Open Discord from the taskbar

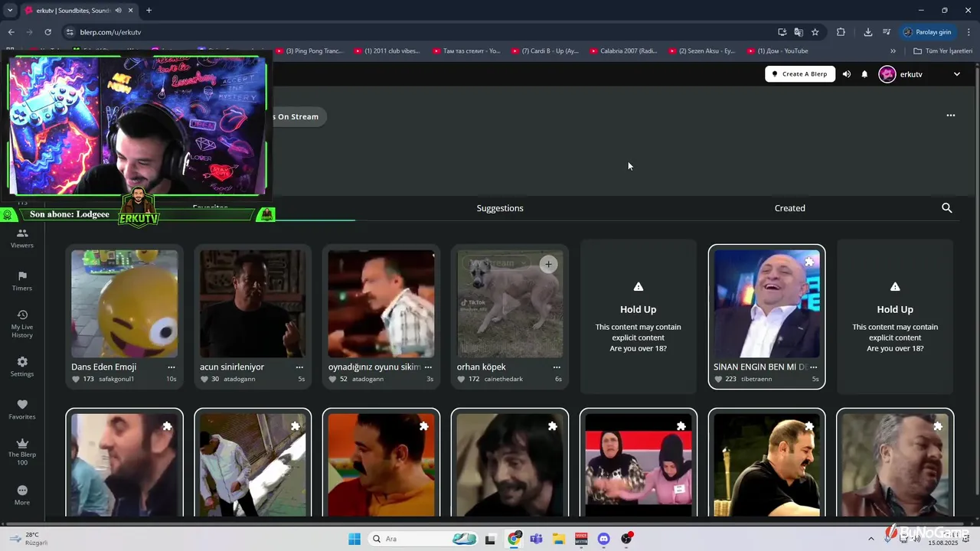(603, 539)
